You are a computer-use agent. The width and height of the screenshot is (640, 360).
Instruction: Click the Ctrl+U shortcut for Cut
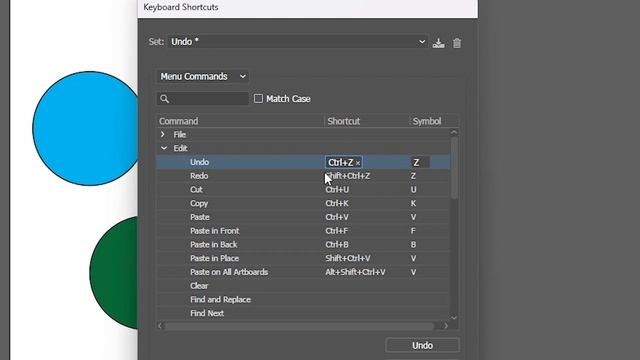(337, 190)
